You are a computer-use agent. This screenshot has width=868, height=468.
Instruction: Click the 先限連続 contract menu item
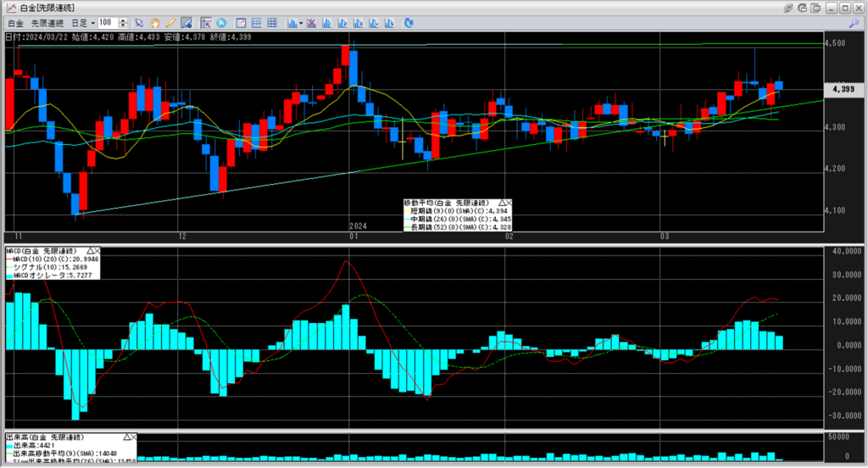click(x=48, y=22)
